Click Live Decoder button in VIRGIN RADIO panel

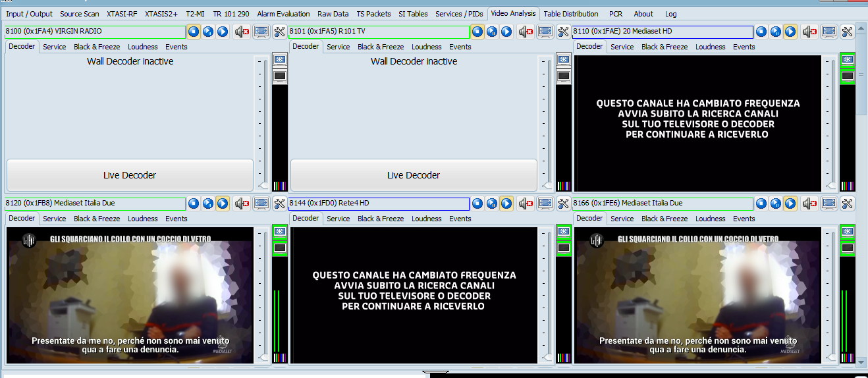tap(130, 175)
